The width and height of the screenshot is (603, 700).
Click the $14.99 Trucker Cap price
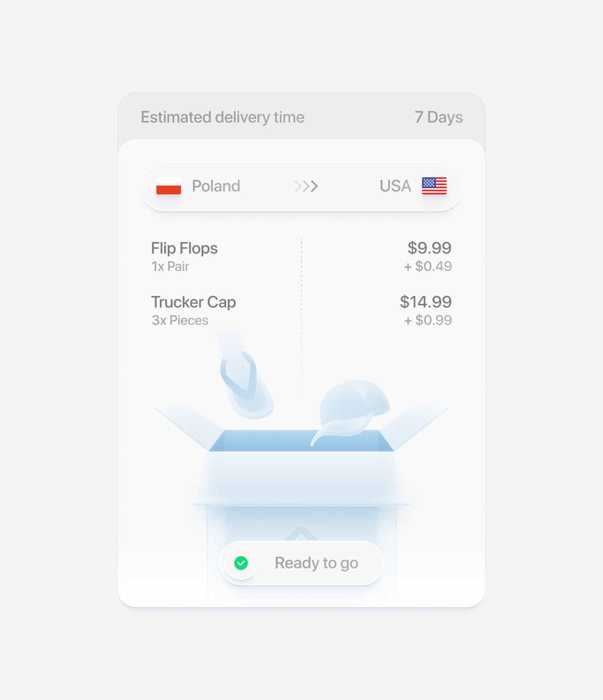coord(426,302)
